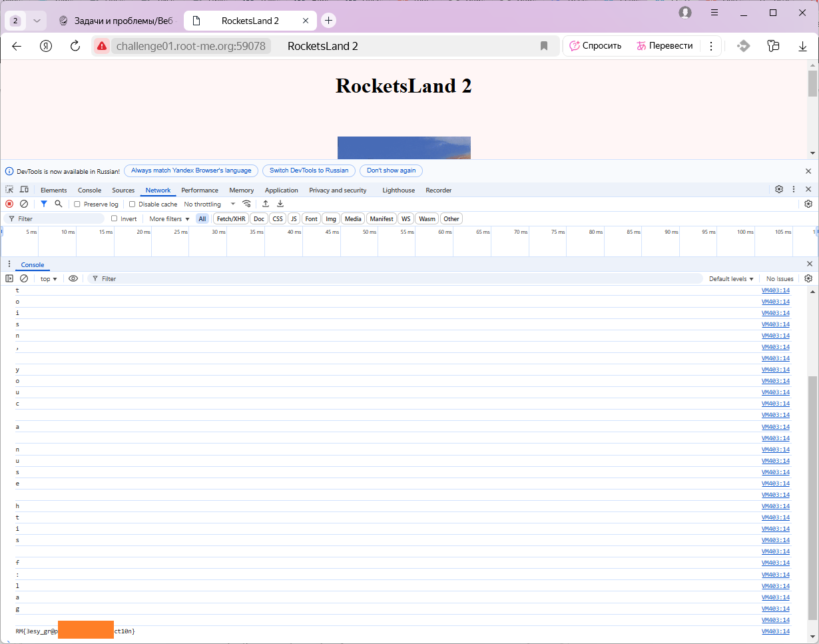
Task: Activate the inspect element picker in DevTools
Action: coord(9,190)
